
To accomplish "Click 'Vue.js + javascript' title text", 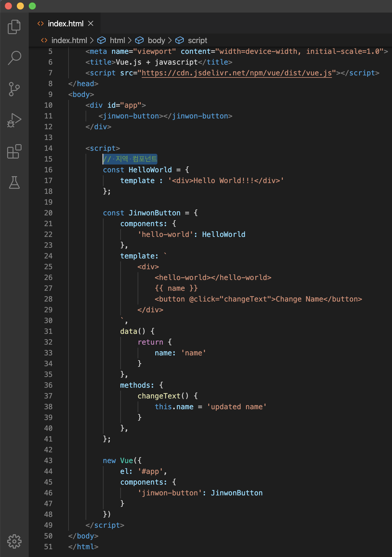I will [x=157, y=62].
